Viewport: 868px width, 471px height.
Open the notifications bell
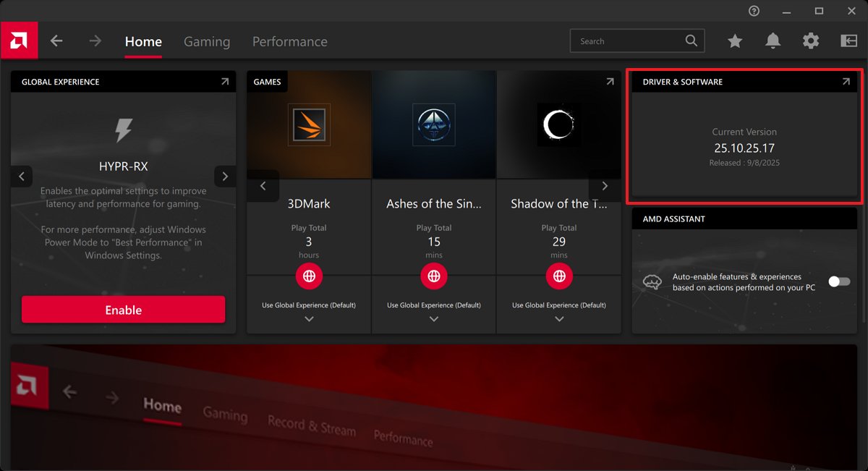(x=773, y=41)
